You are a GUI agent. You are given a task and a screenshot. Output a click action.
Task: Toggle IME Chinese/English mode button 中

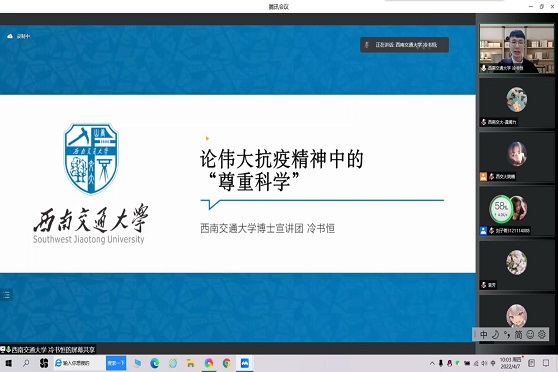click(483, 335)
